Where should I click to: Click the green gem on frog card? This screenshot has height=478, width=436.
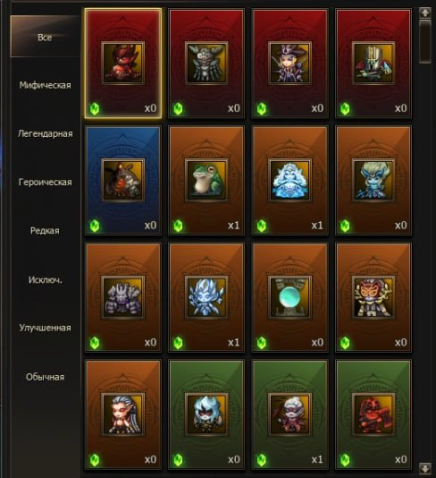tap(178, 226)
